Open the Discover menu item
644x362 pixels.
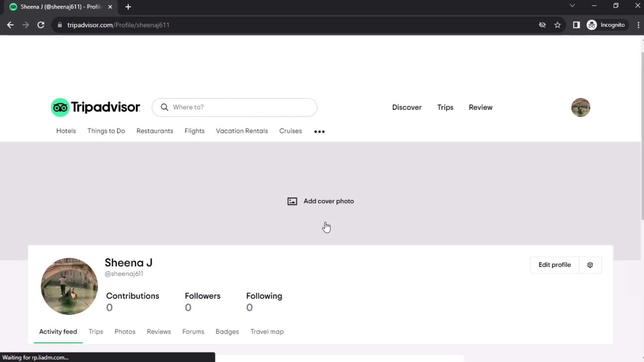click(x=407, y=107)
